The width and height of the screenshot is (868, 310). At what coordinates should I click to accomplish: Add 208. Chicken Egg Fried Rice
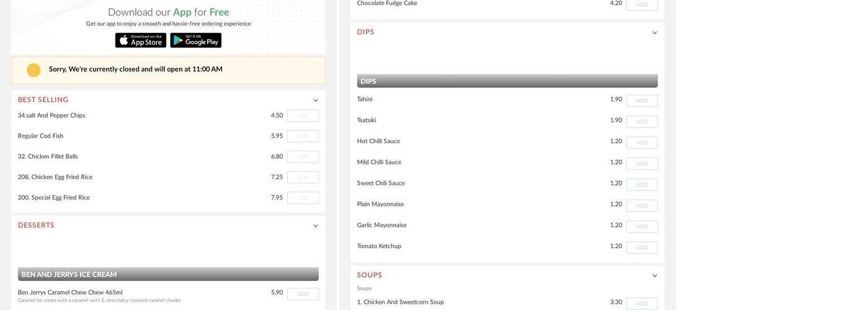point(303,177)
